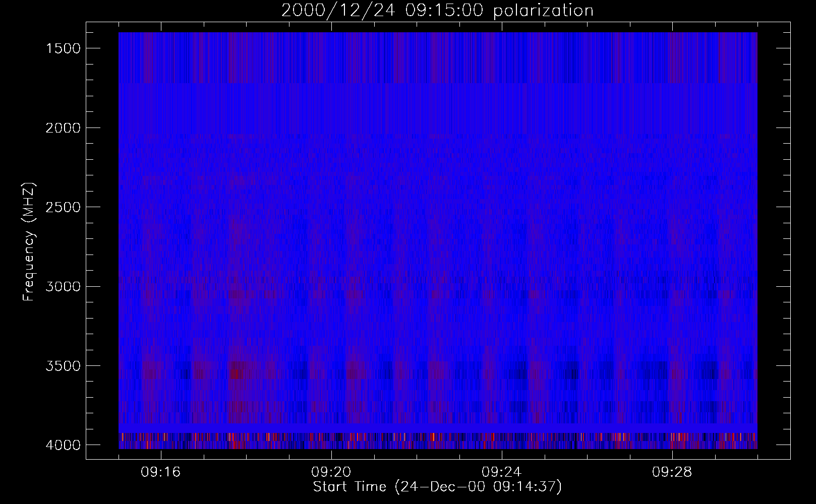Select the 3500 frequency tick label
816x504 pixels.
[63, 365]
